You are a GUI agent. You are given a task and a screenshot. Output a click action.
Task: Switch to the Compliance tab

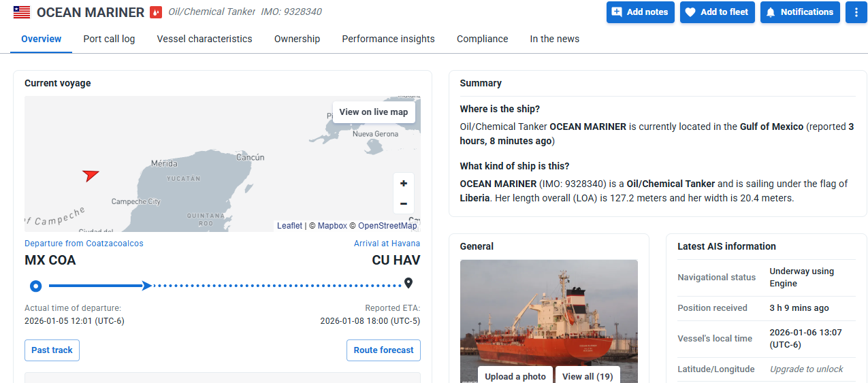[482, 39]
